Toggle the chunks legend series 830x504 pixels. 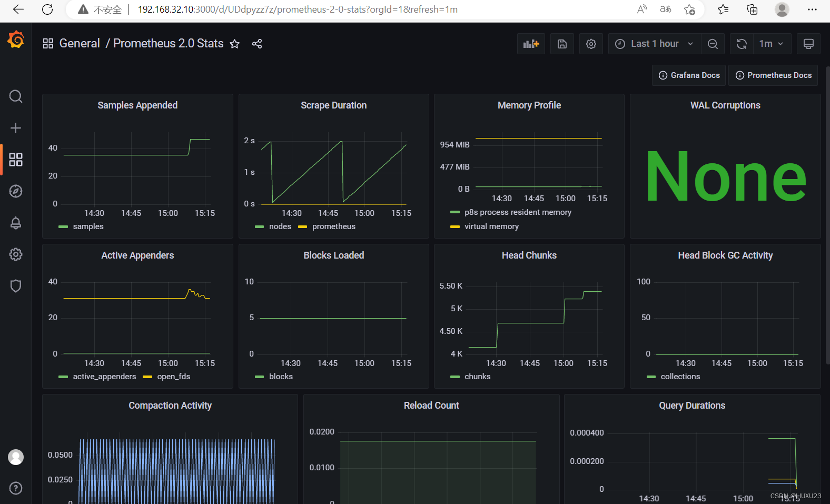pyautogui.click(x=477, y=377)
